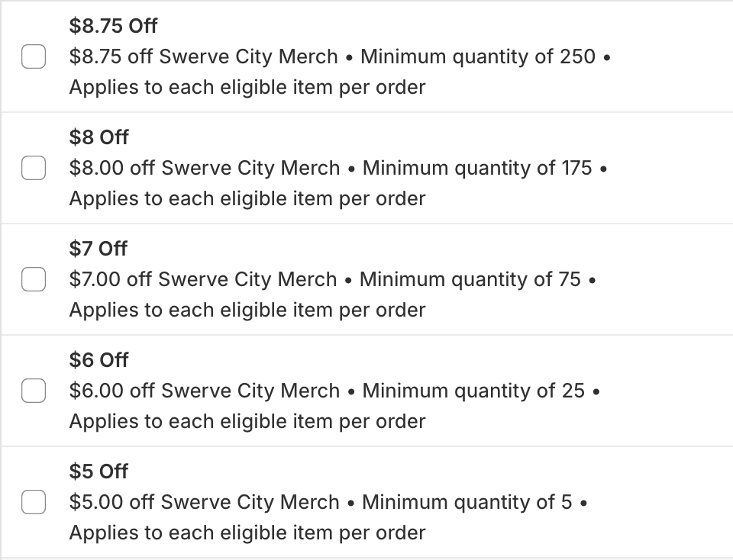Screen dimensions: 733x560
Task: Select the $7 Off discount checkbox
Action: click(34, 279)
